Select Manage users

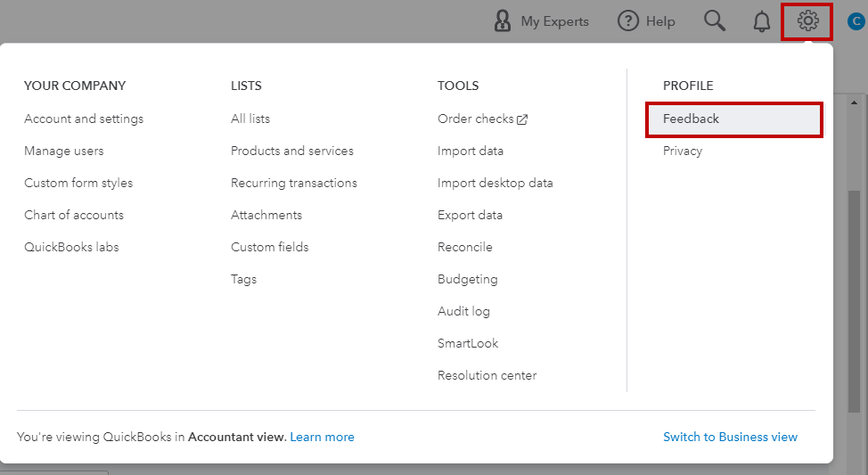pos(64,151)
